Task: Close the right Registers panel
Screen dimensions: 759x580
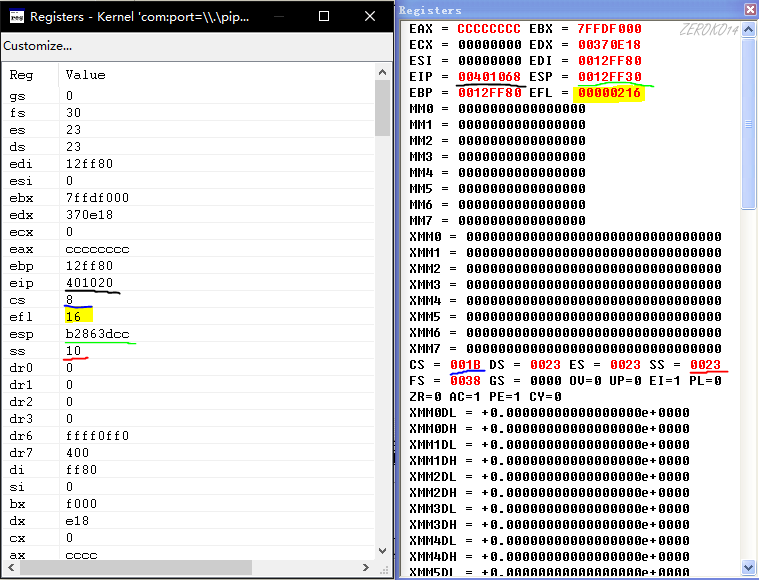Action: (750, 9)
